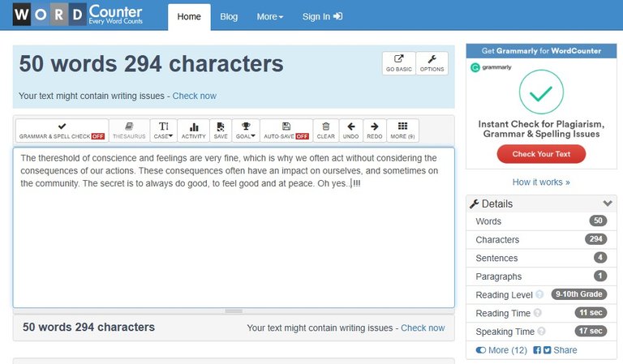Image resolution: width=623 pixels, height=364 pixels.
Task: Open the Thesaurus tool
Action: (129, 131)
